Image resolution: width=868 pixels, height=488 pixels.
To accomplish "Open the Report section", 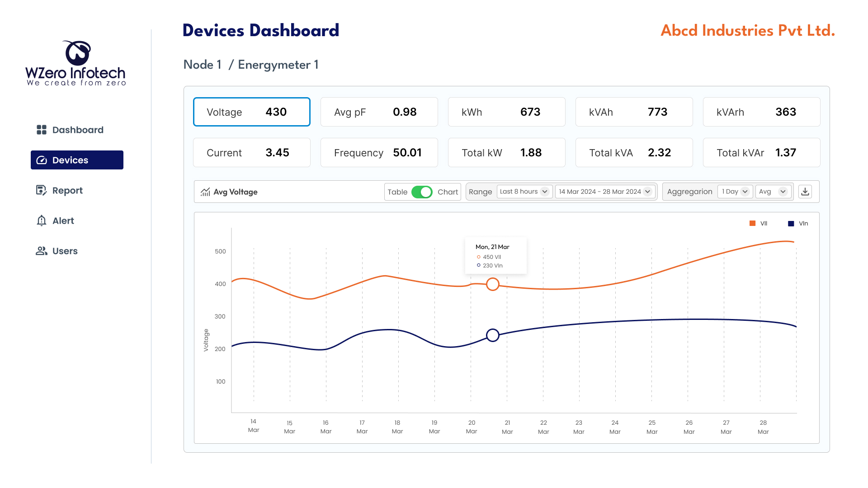I will (x=77, y=190).
